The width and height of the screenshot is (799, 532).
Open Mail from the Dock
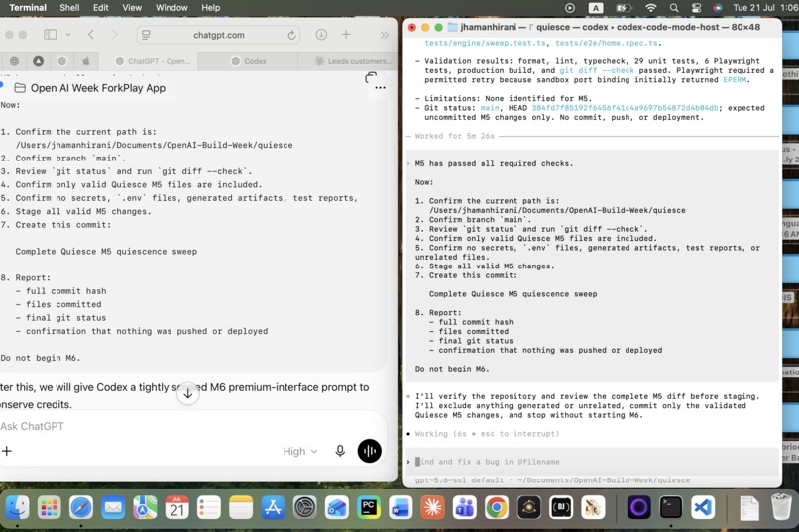click(x=113, y=507)
